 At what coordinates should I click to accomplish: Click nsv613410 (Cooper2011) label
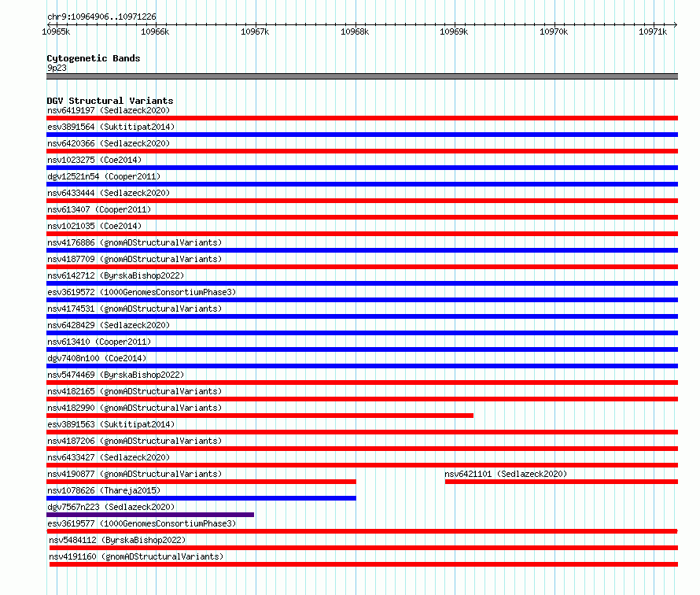(99, 342)
